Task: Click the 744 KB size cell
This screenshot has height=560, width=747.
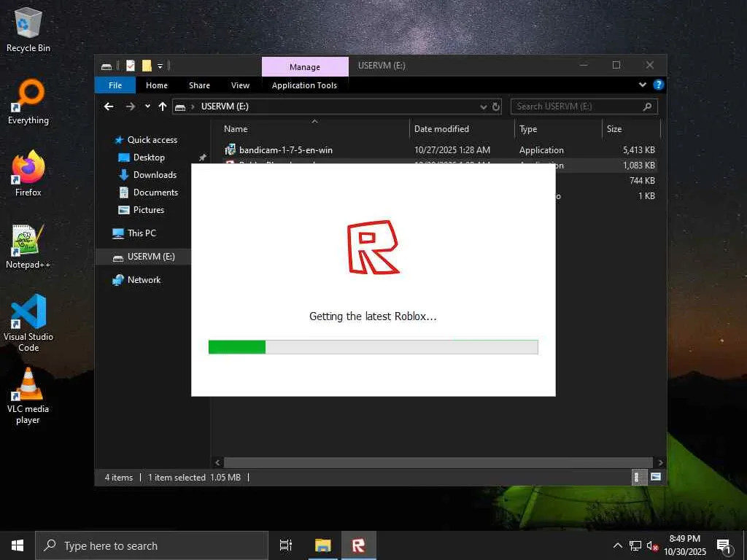Action: click(642, 181)
